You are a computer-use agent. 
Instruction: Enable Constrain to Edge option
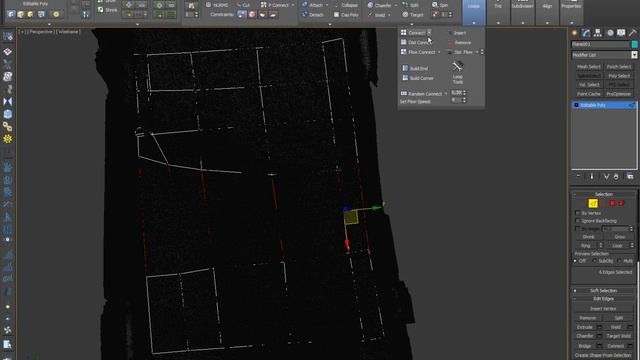tap(252, 14)
